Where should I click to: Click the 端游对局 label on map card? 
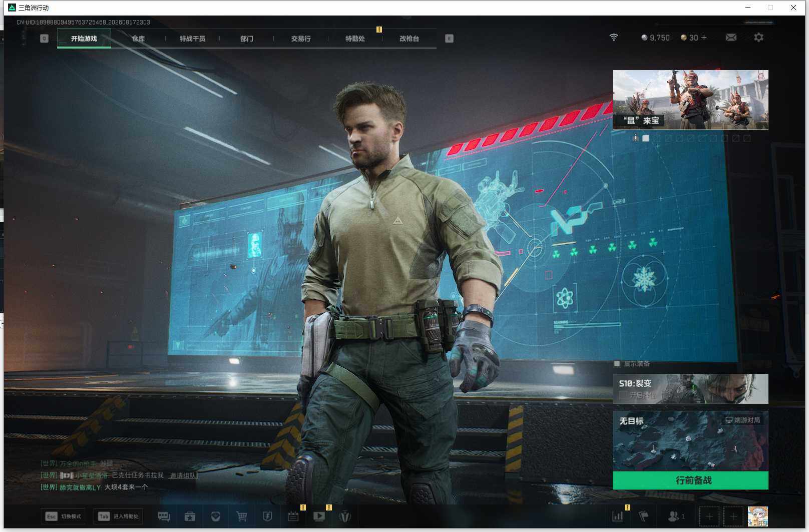click(743, 420)
